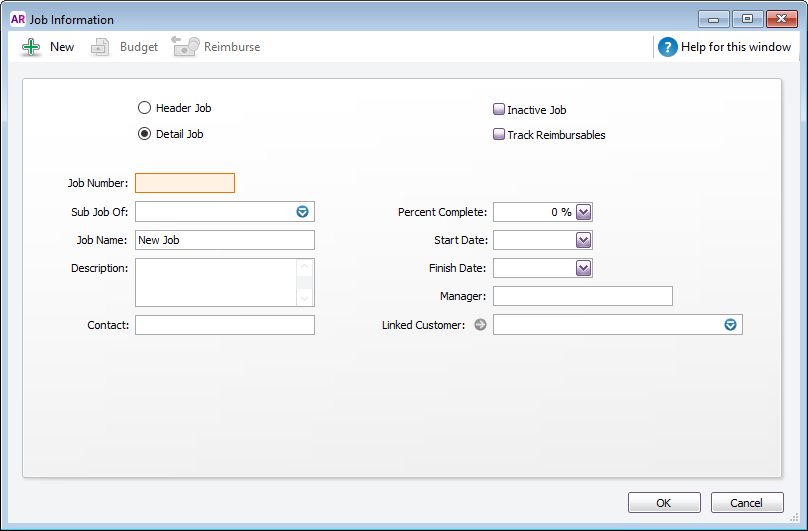
Task: Open the Start Date calendar dropdown
Action: click(583, 240)
